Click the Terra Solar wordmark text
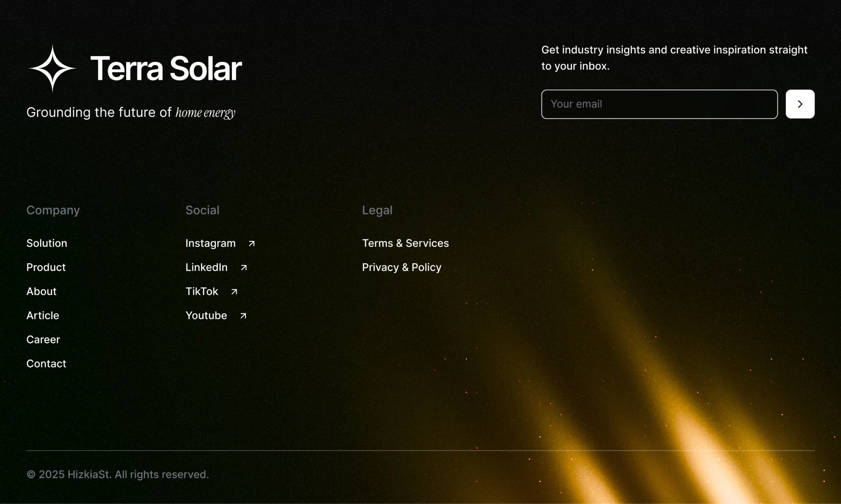Image resolution: width=841 pixels, height=504 pixels. (x=166, y=69)
